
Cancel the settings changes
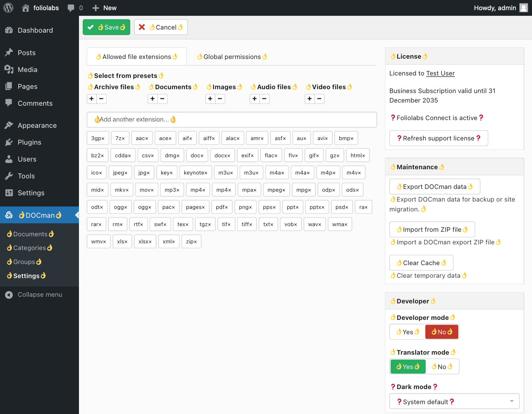(x=161, y=27)
